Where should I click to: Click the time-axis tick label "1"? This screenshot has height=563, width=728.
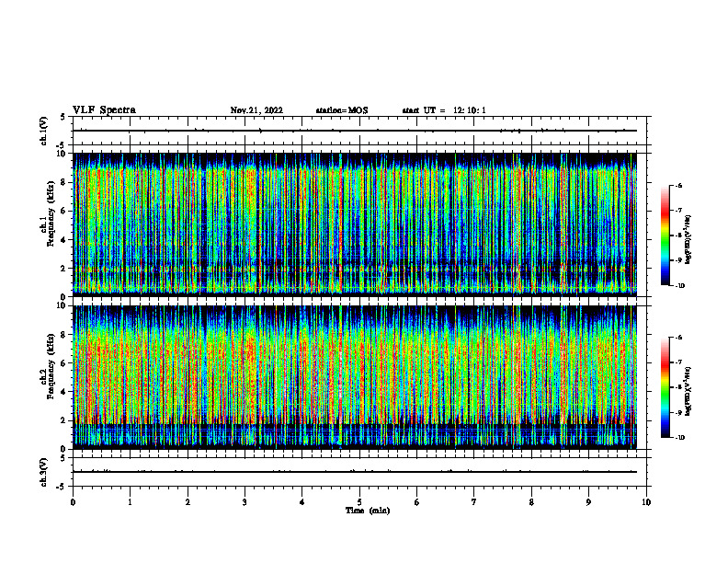click(130, 502)
